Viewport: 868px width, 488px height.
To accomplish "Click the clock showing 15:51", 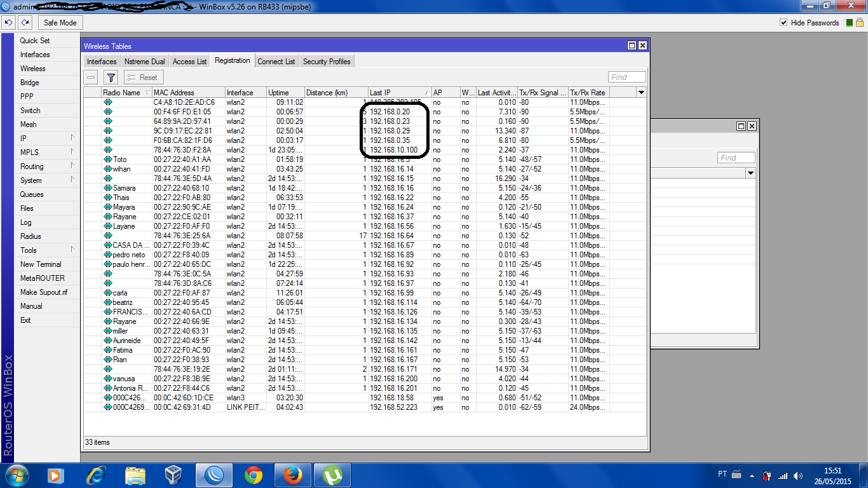I will coord(832,471).
